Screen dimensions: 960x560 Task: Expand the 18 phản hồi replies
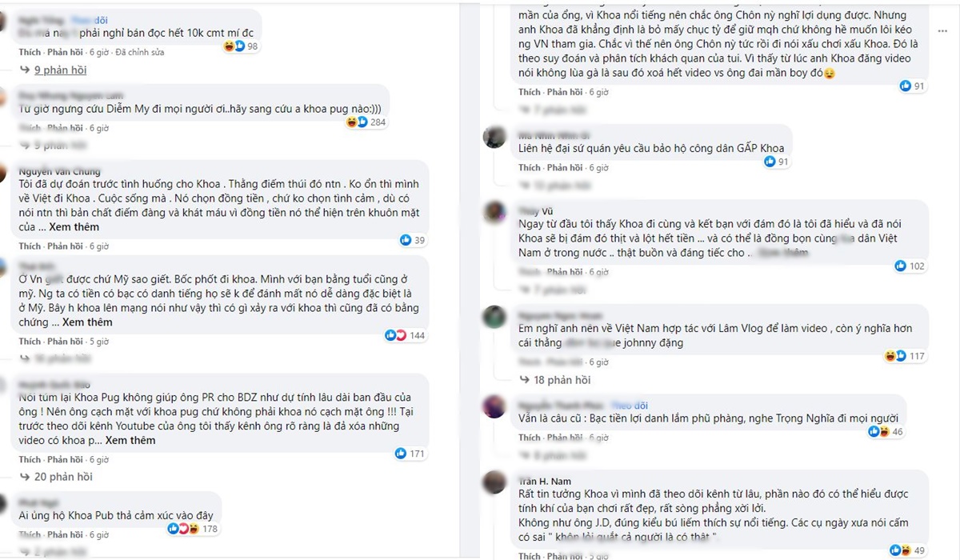pyautogui.click(x=561, y=380)
